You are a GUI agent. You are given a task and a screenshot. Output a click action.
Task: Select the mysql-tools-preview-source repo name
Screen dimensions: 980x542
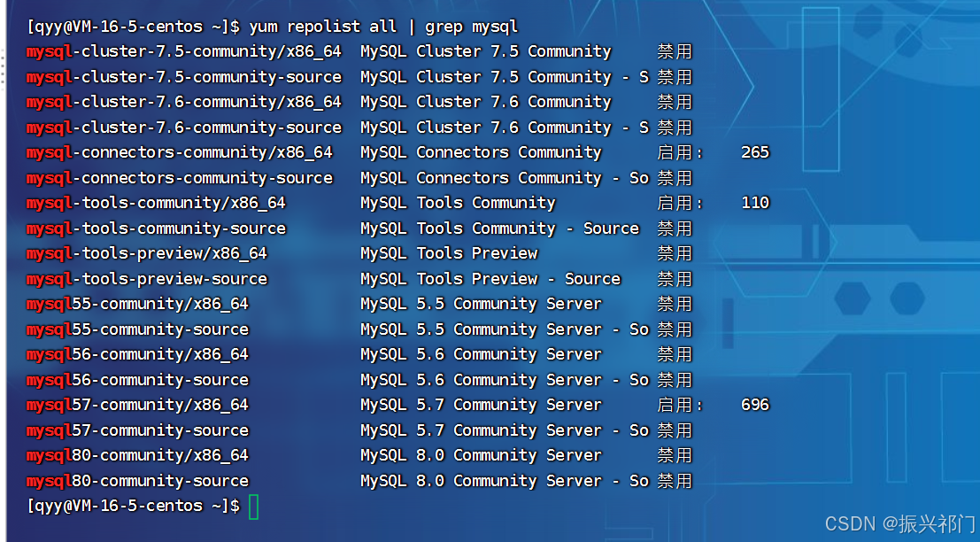pyautogui.click(x=146, y=280)
